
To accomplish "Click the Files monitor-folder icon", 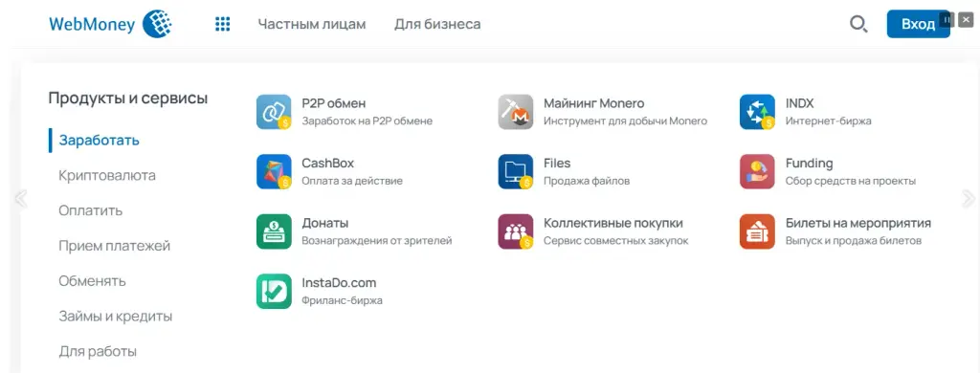I will (x=516, y=172).
